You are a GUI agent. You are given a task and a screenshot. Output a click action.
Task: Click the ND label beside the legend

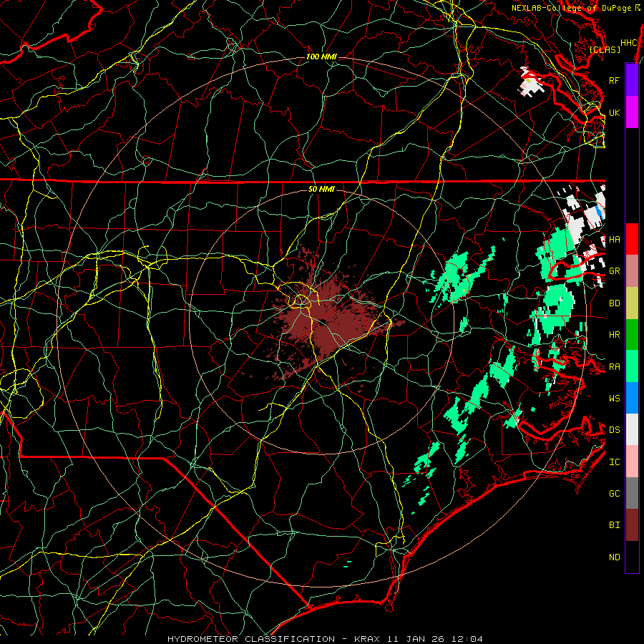click(x=614, y=557)
